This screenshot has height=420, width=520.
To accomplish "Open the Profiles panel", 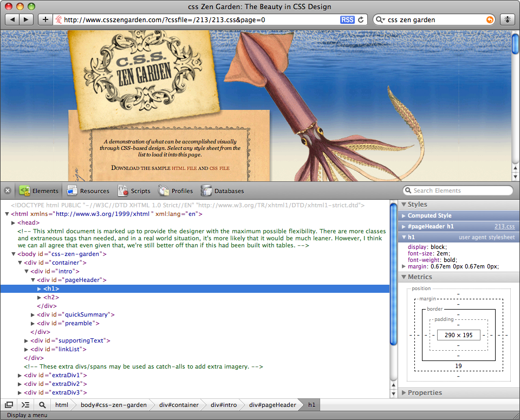I will 175,191.
